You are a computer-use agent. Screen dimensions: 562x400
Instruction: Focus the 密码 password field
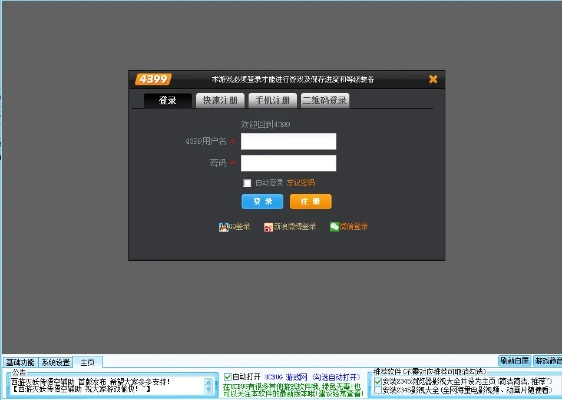coord(289,163)
